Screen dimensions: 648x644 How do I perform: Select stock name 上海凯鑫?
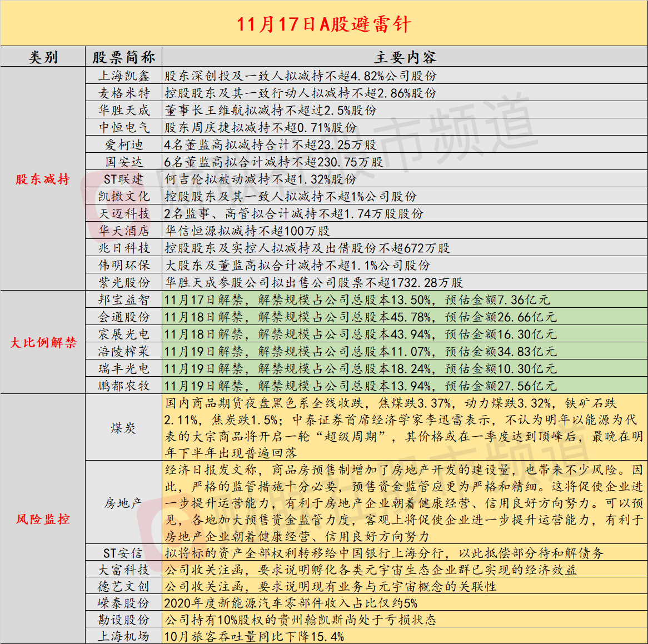[123, 76]
